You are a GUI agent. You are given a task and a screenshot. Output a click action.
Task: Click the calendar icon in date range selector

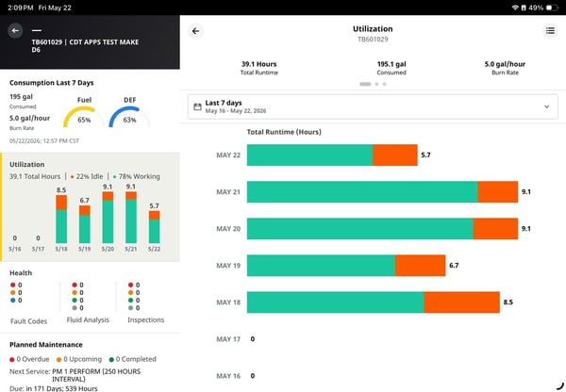pyautogui.click(x=197, y=106)
